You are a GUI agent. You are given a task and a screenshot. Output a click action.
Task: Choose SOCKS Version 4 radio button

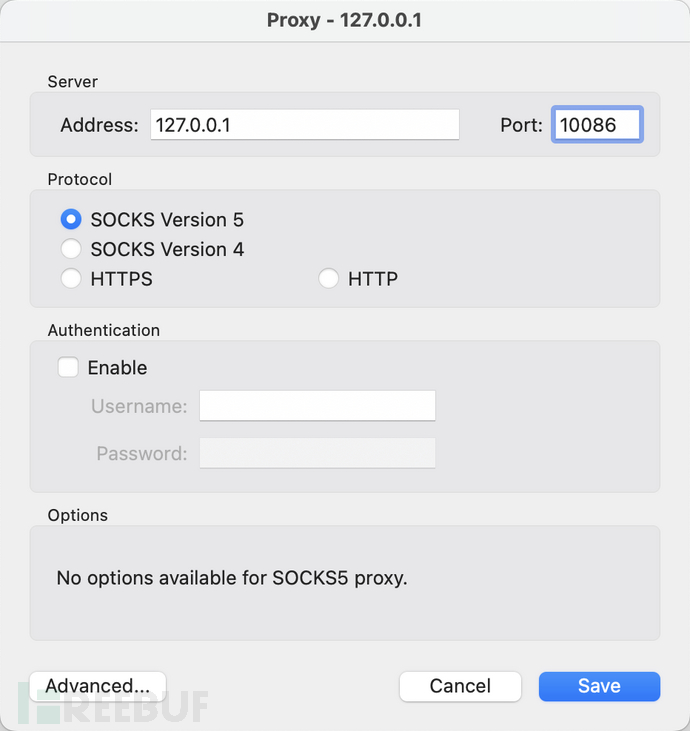point(71,249)
